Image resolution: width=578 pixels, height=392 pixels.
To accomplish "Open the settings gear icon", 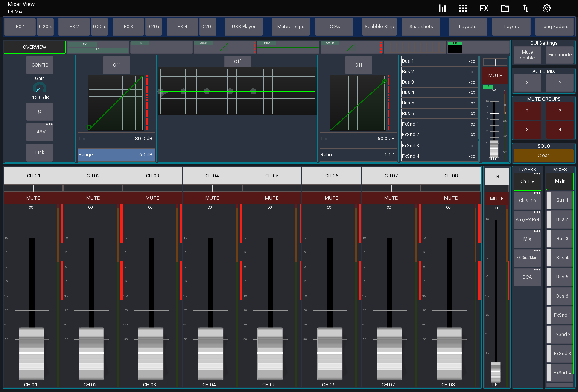I will point(546,8).
